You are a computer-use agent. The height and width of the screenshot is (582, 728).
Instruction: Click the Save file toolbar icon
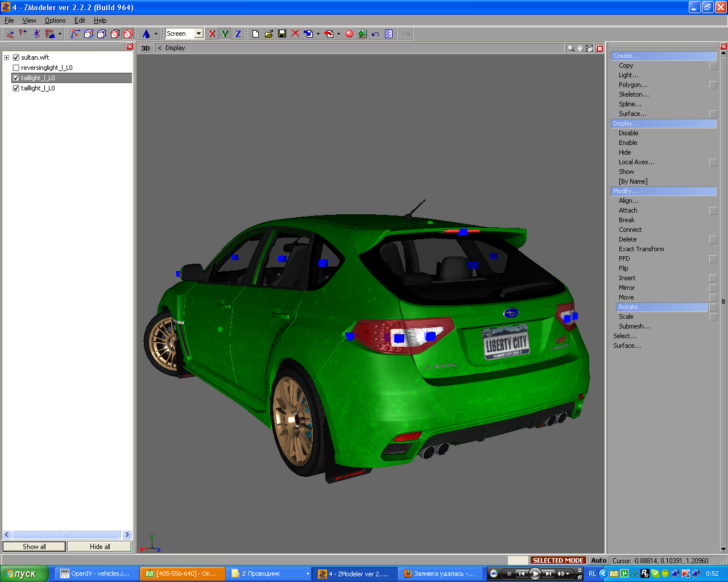coord(282,34)
